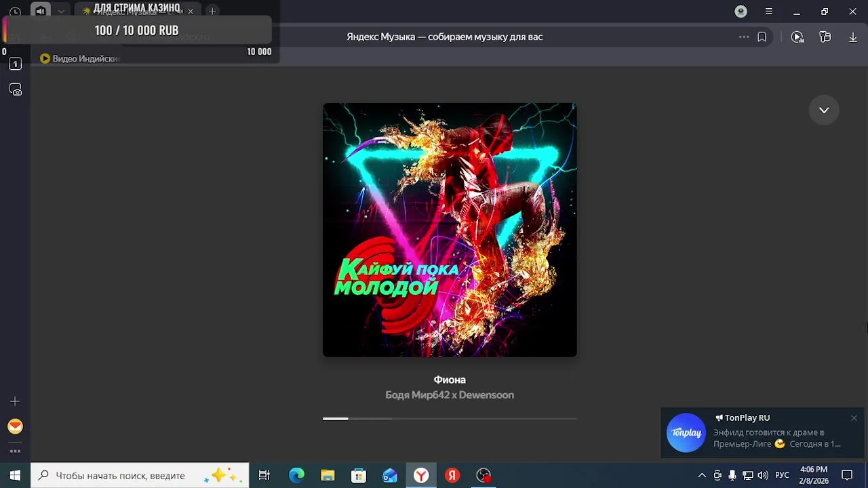The image size is (868, 488).
Task: Click the track title Фиона
Action: click(x=450, y=380)
